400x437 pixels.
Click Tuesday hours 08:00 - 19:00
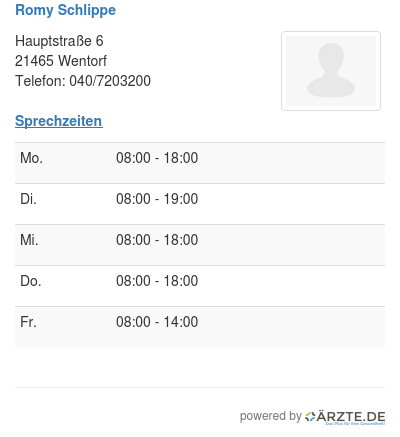pos(157,199)
